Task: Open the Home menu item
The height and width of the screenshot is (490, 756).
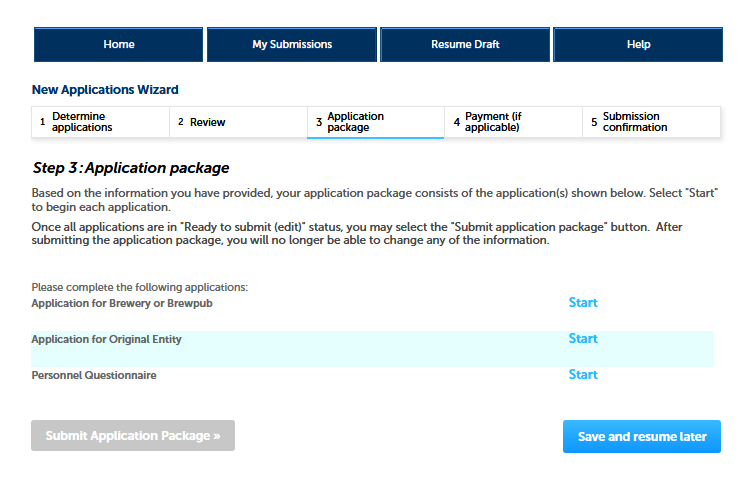Action: 119,44
